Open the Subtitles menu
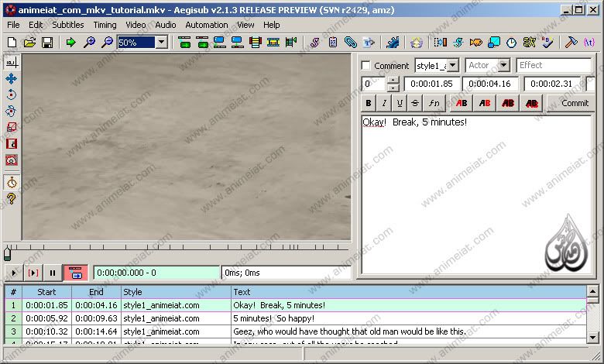The width and height of the screenshot is (604, 364). 68,25
